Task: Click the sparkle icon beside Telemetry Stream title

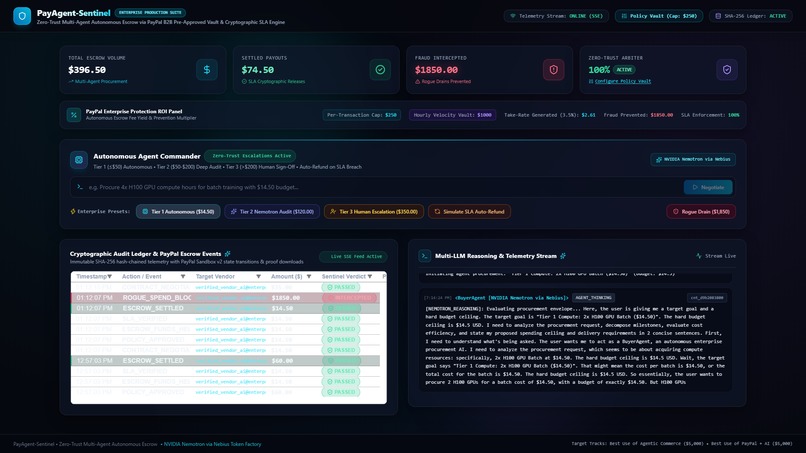Action: [x=563, y=256]
